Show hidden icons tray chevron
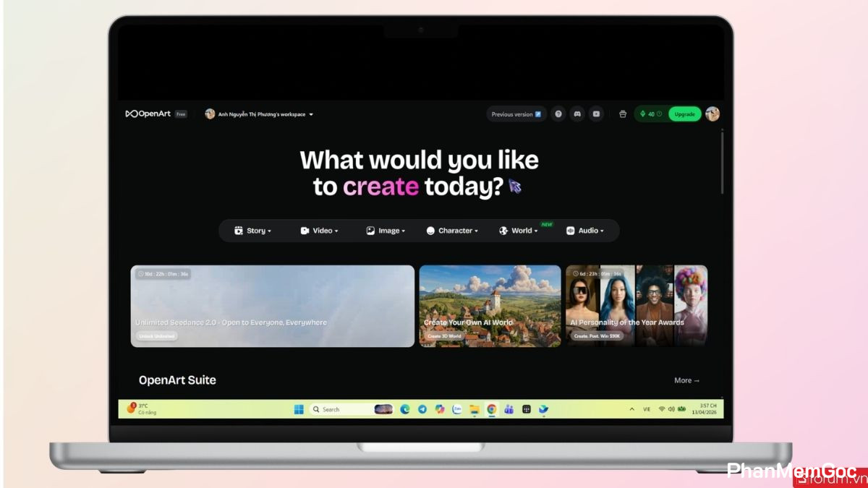 [631, 409]
